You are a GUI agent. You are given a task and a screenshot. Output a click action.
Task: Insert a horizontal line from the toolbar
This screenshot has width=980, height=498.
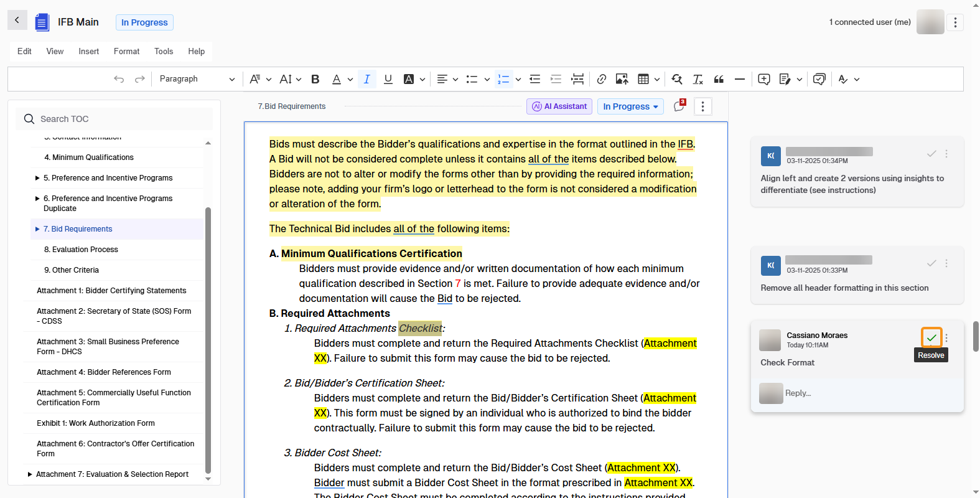click(739, 79)
